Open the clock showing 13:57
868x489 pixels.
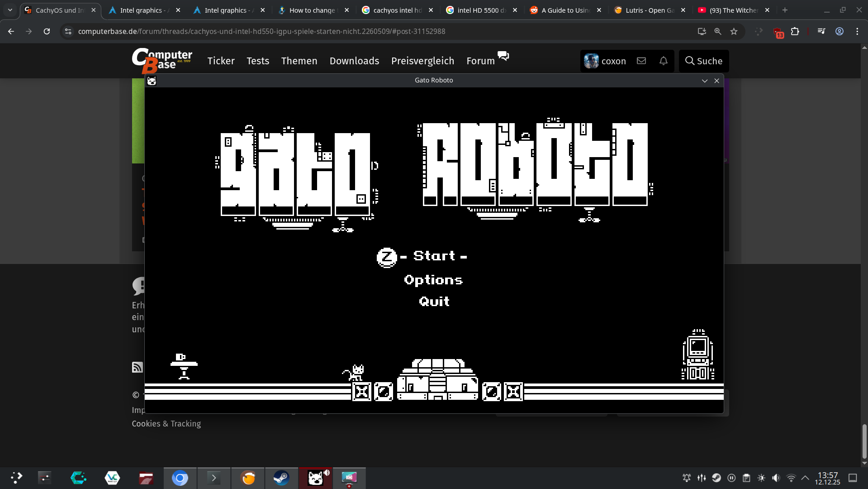(828, 478)
